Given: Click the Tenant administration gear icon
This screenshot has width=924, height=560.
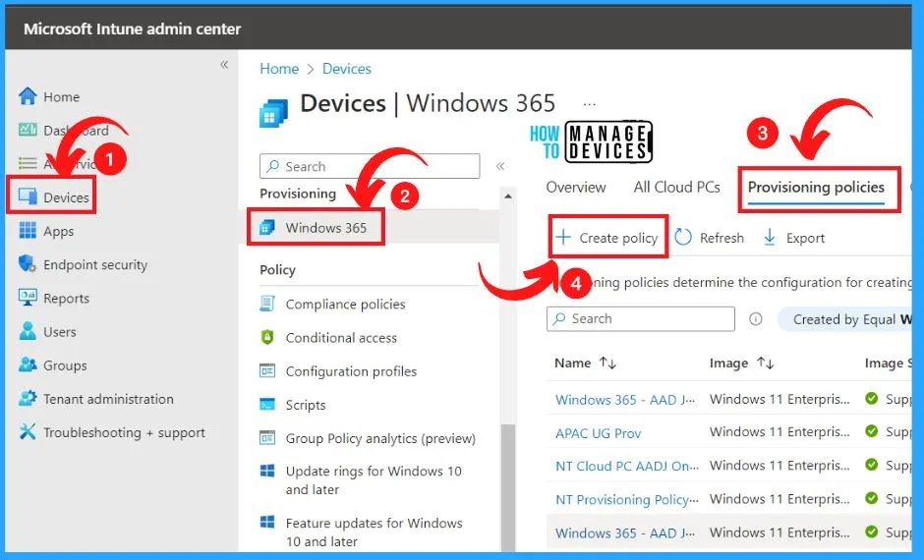Looking at the screenshot, I should [28, 398].
